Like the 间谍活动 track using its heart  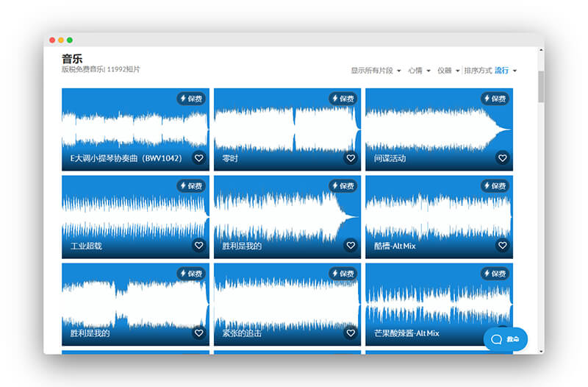click(502, 158)
